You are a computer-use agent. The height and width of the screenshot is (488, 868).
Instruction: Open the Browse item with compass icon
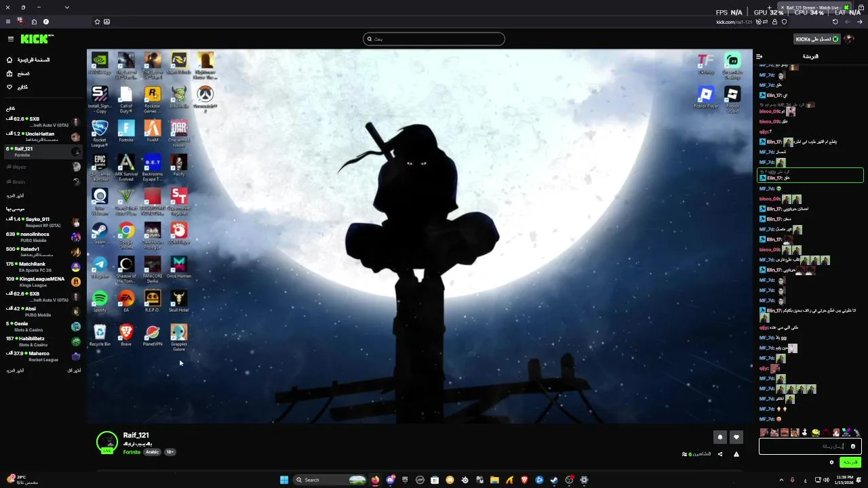coord(19,73)
